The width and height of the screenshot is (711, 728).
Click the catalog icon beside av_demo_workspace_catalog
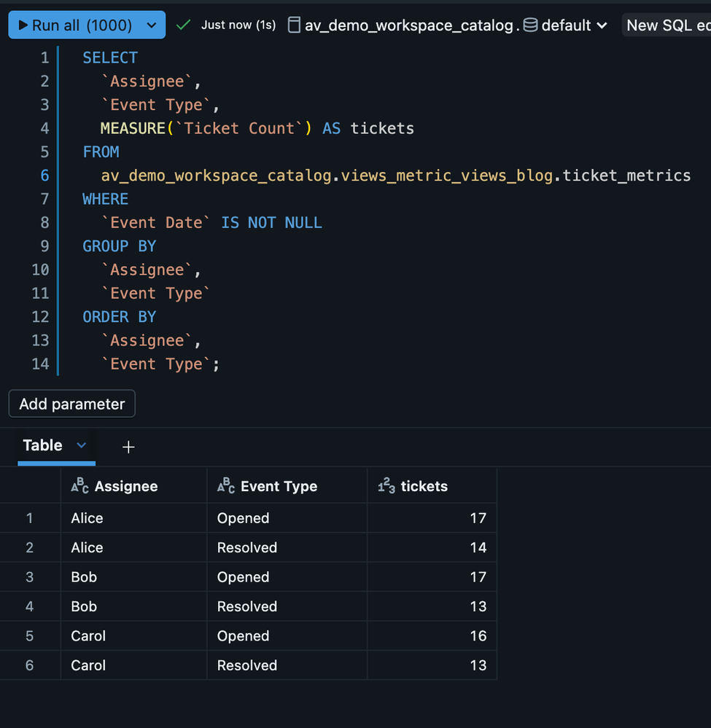(294, 24)
